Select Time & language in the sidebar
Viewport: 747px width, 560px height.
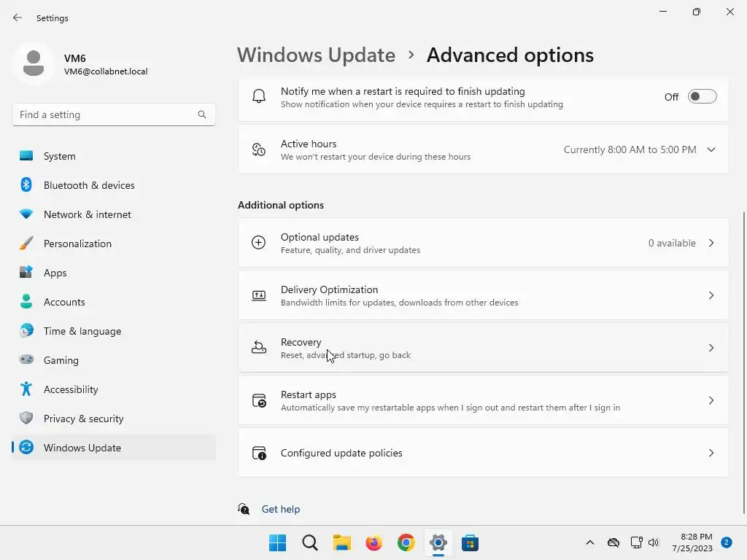tap(113, 330)
